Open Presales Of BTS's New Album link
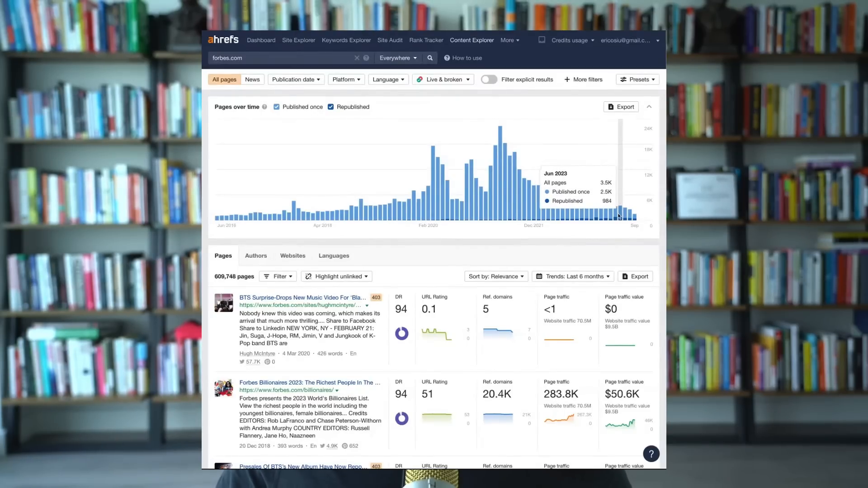Screen dimensions: 868x488 click(x=303, y=466)
